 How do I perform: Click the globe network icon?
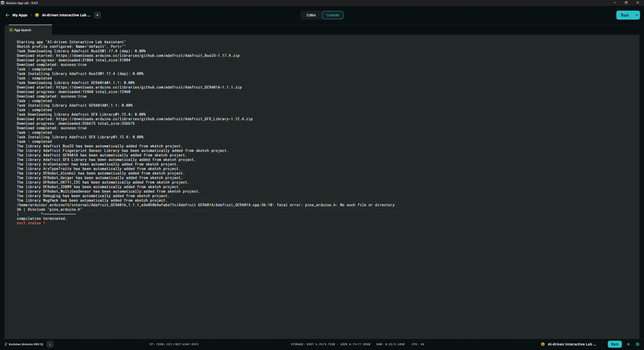click(x=638, y=344)
